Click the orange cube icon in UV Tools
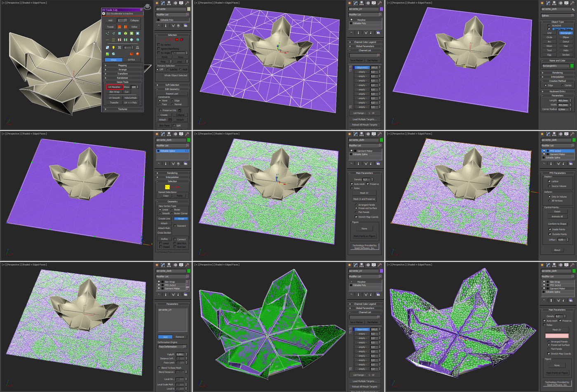The width and height of the screenshot is (577, 392). point(131,54)
